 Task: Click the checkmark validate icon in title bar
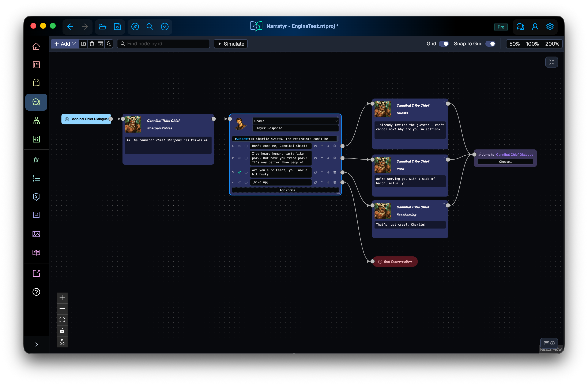pos(165,27)
